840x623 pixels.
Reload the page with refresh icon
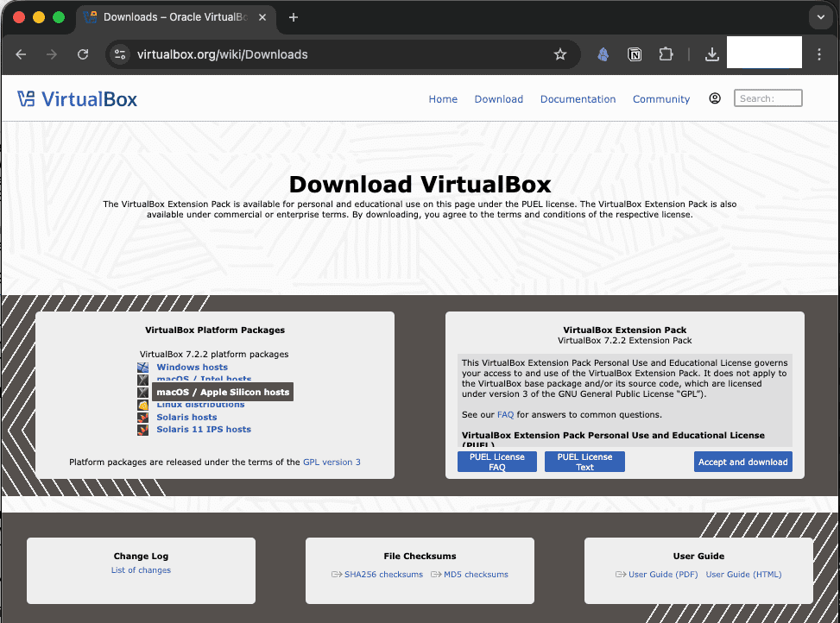pyautogui.click(x=83, y=54)
